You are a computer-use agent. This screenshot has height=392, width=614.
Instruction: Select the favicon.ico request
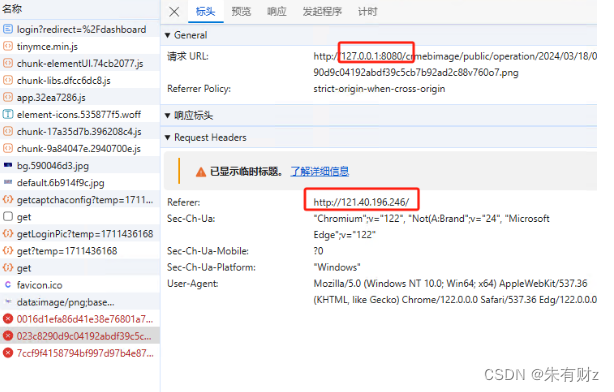[80, 285]
